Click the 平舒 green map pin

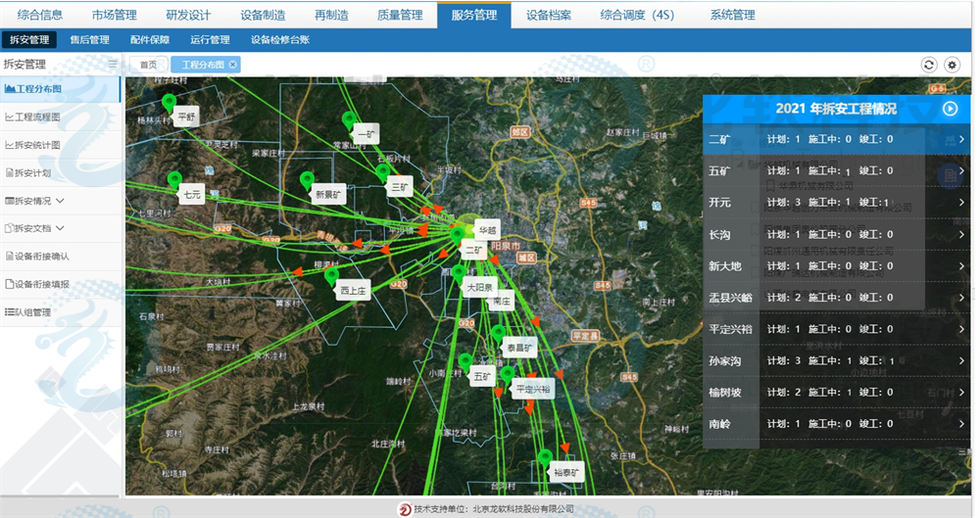169,102
